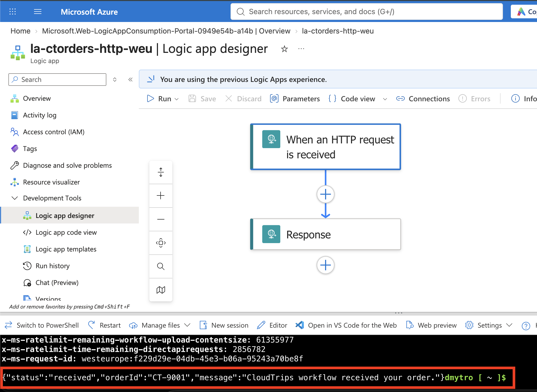Switch to Code view
The height and width of the screenshot is (392, 537).
352,99
